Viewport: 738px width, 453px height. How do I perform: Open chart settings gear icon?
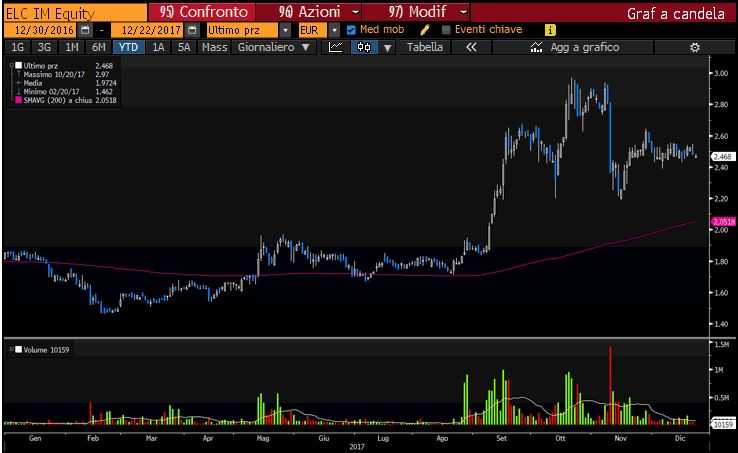tap(694, 47)
